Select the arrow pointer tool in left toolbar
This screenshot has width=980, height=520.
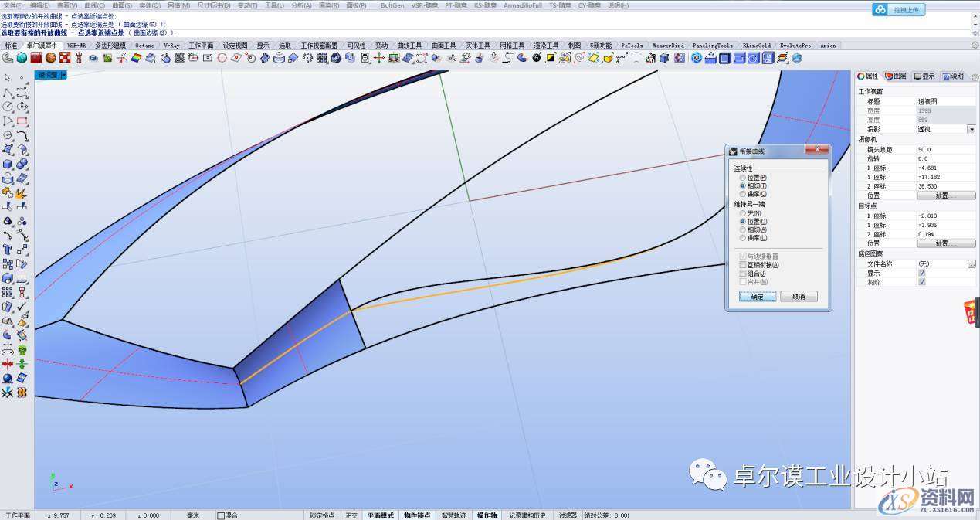[8, 78]
